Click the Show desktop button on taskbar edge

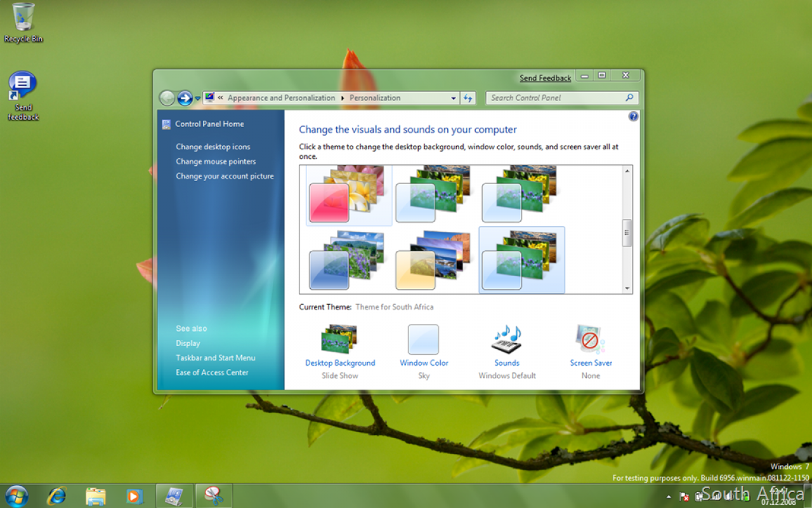pos(808,496)
